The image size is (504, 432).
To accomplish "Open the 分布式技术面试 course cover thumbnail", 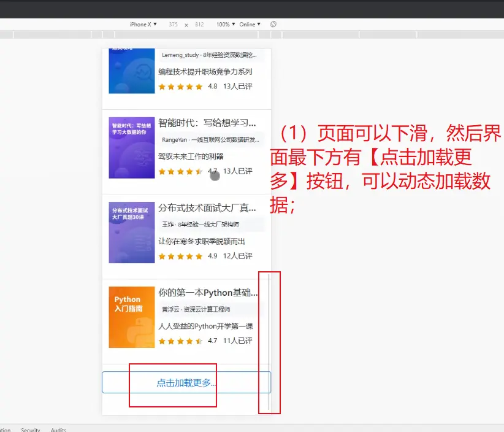I will [x=132, y=233].
